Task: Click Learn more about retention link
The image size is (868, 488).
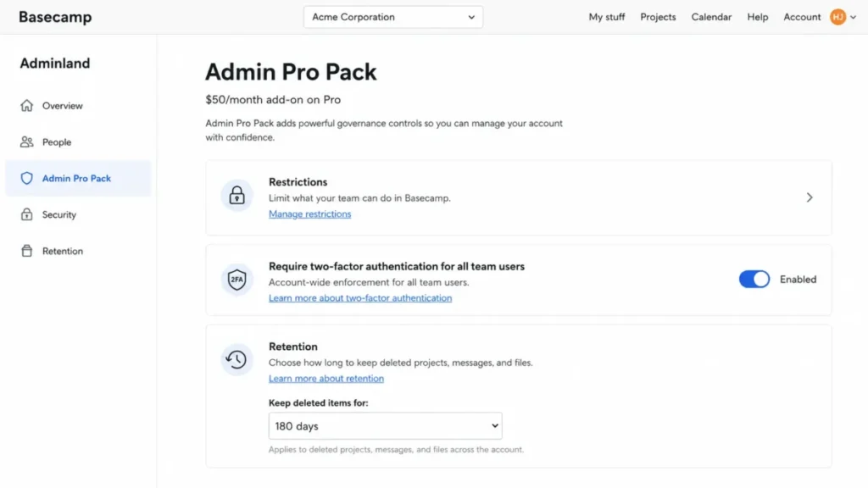Action: coord(326,379)
